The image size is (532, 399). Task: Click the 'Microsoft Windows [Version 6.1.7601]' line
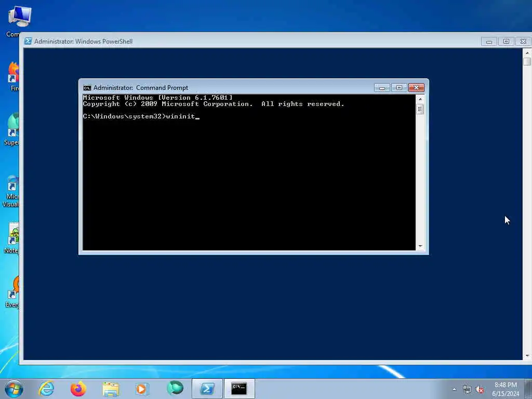pyautogui.click(x=158, y=98)
